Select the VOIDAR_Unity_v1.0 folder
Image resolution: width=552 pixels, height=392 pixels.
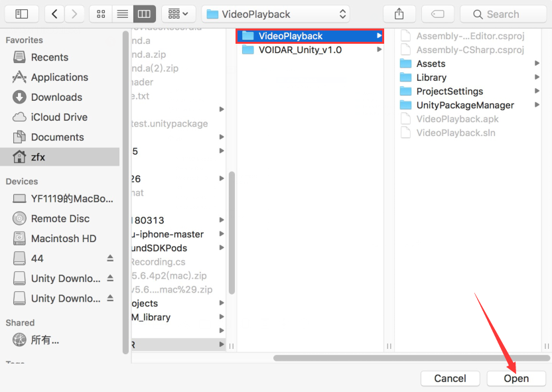coord(300,50)
